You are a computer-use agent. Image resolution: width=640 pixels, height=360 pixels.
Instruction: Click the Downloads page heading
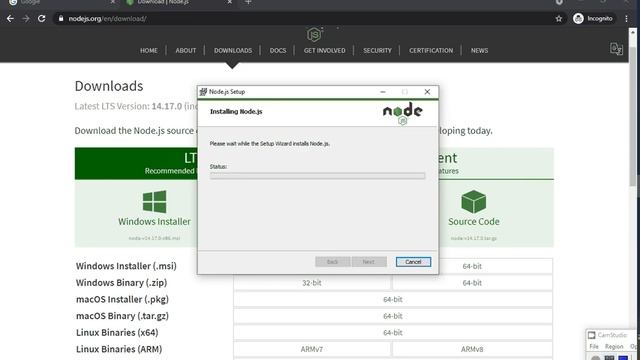click(x=109, y=86)
